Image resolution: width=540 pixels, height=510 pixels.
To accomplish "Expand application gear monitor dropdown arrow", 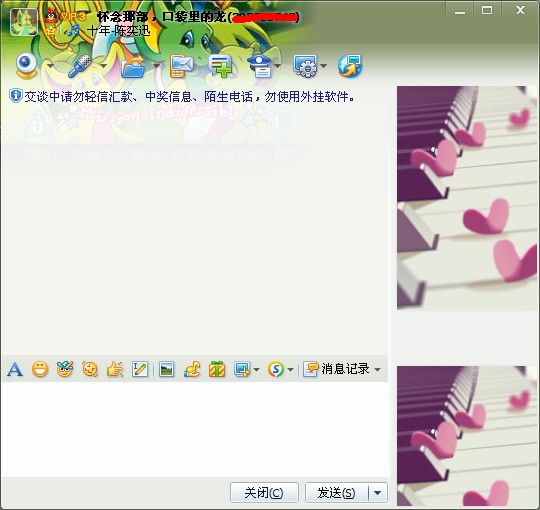I will 323,65.
